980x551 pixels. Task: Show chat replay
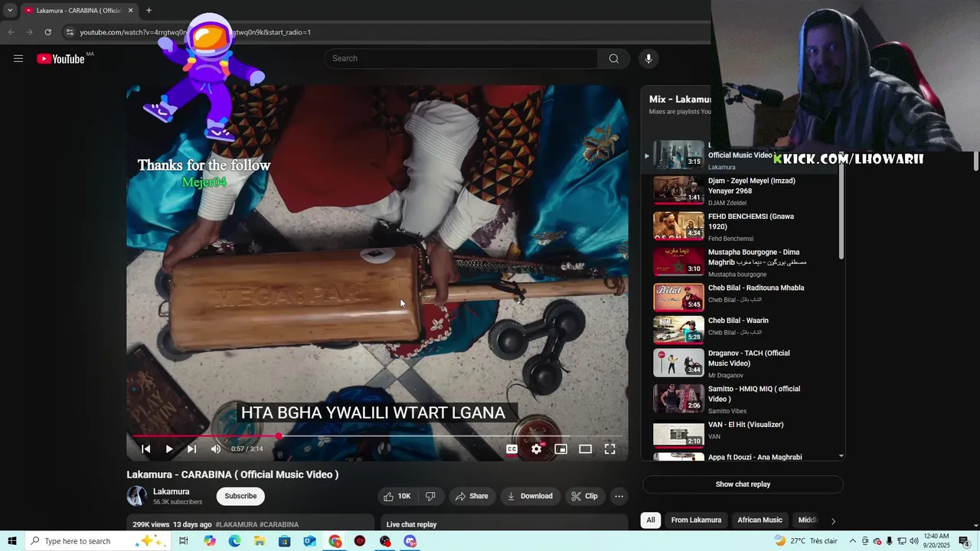(x=743, y=484)
